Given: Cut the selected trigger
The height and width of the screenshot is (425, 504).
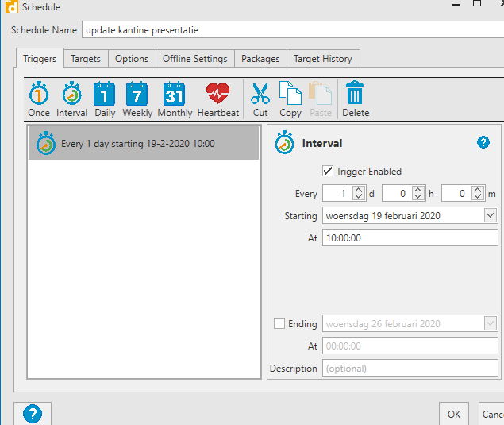Looking at the screenshot, I should (260, 99).
